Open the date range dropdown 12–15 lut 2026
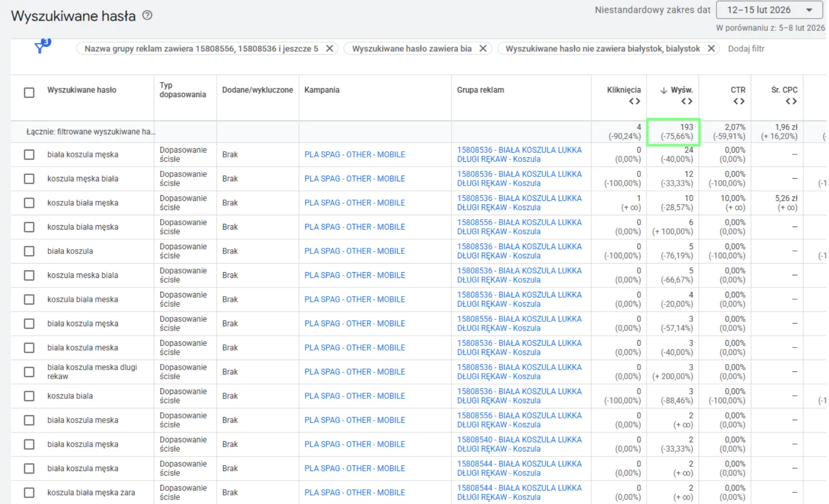This screenshot has width=829, height=504. (x=769, y=10)
